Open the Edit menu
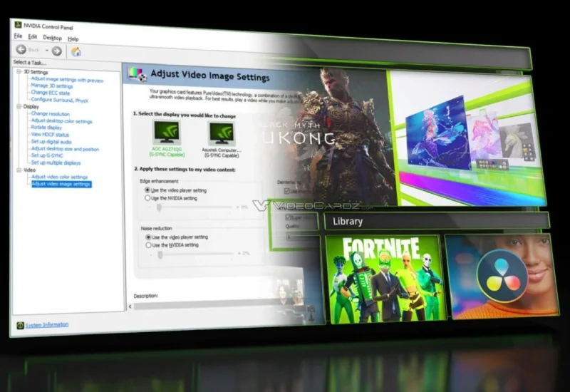 point(33,37)
